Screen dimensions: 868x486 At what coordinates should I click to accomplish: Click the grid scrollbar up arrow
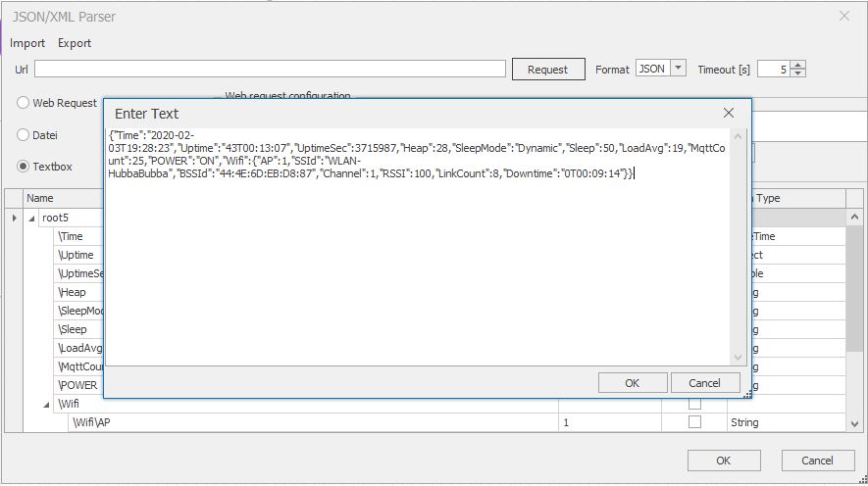tap(854, 218)
